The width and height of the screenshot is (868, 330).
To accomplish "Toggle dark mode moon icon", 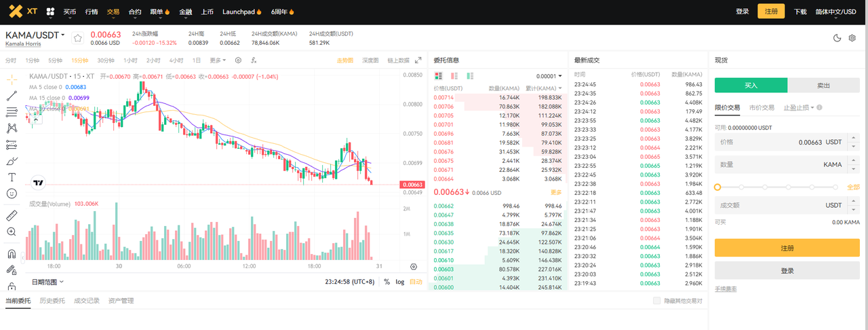I will pos(837,38).
